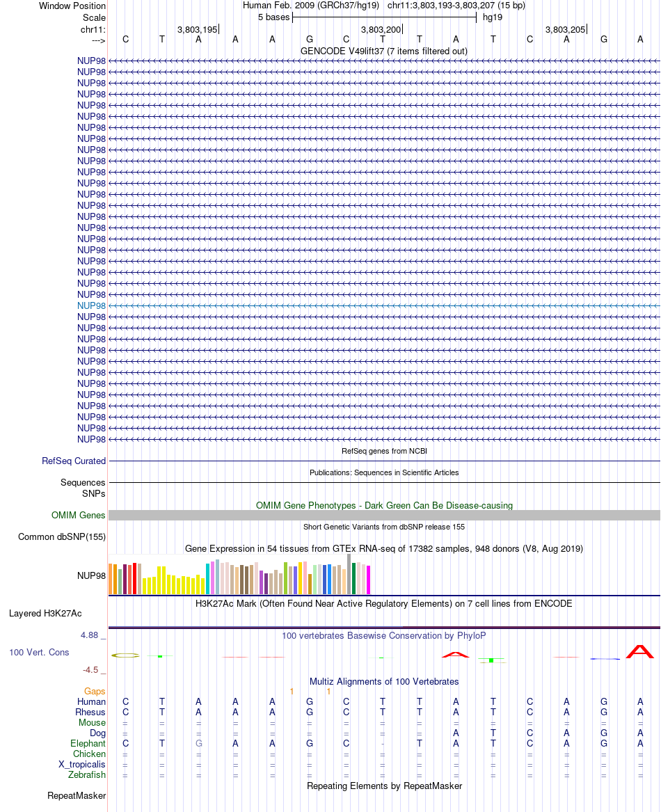
Task: Open the GENCODE V49lift37 track title
Action: coord(384,51)
